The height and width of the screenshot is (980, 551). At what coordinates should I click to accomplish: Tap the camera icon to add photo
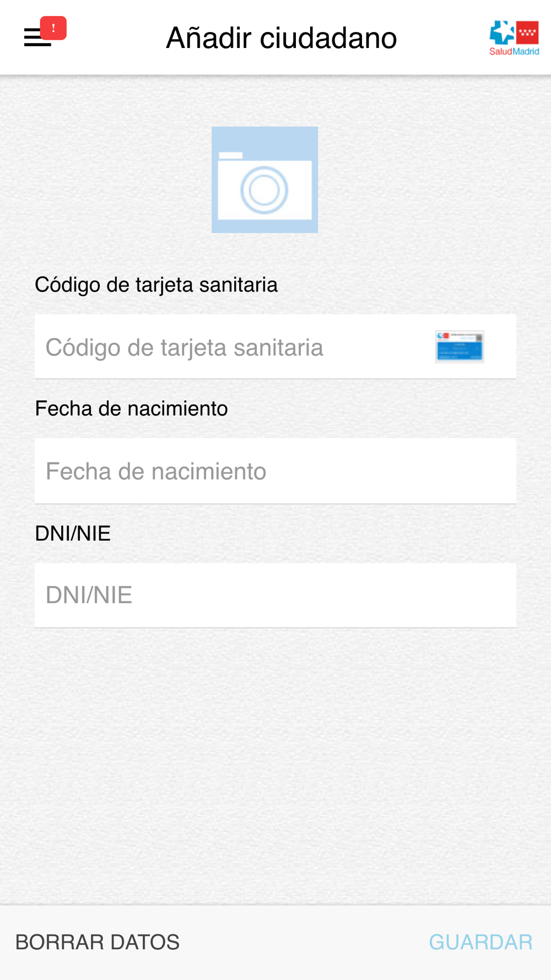click(x=264, y=180)
